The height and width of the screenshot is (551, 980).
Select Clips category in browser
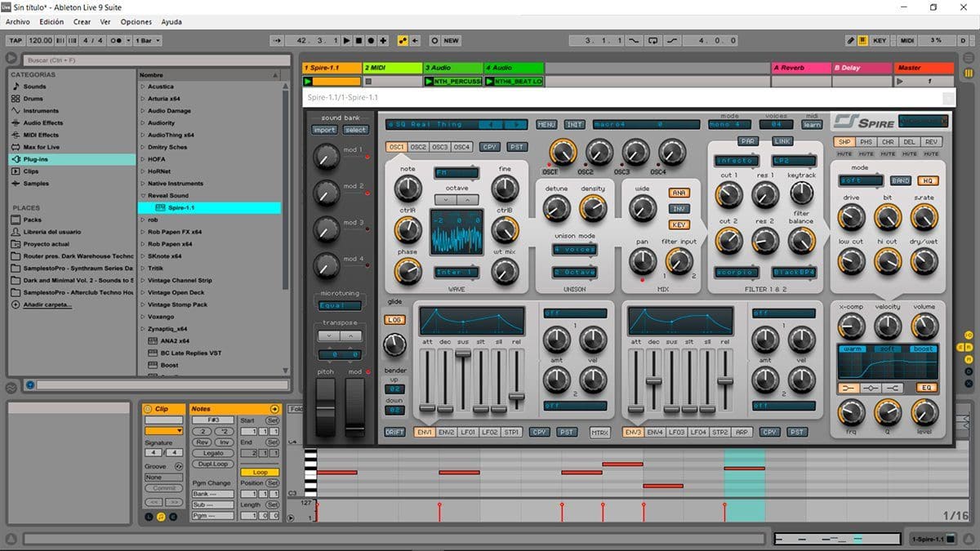31,171
